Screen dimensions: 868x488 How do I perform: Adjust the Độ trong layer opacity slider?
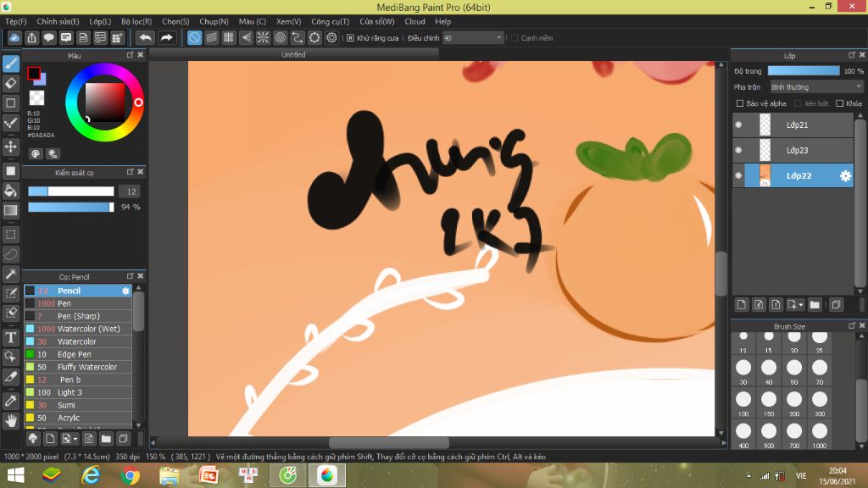click(804, 71)
